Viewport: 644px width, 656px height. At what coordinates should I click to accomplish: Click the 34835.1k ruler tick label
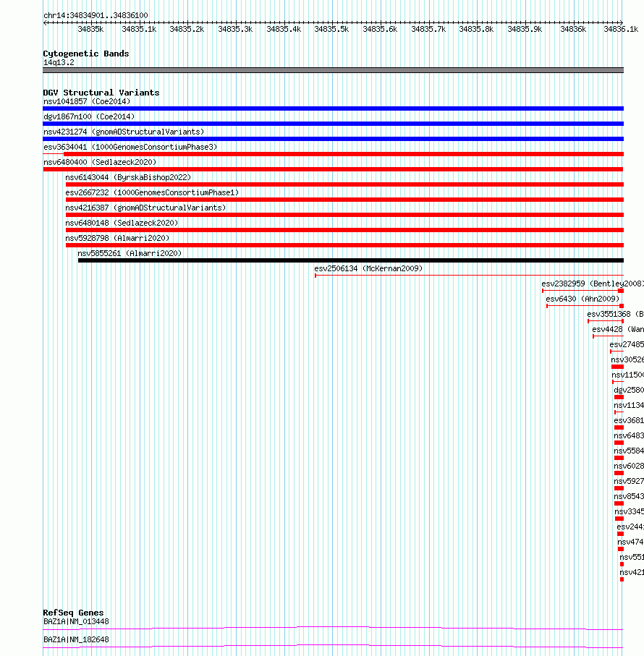tap(139, 29)
